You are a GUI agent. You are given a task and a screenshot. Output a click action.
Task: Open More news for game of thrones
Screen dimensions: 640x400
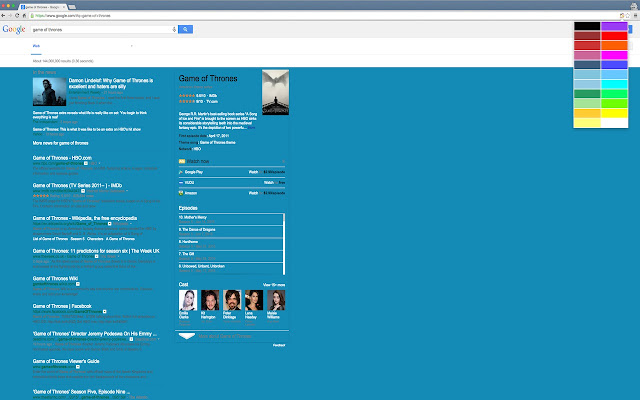click(x=60, y=143)
